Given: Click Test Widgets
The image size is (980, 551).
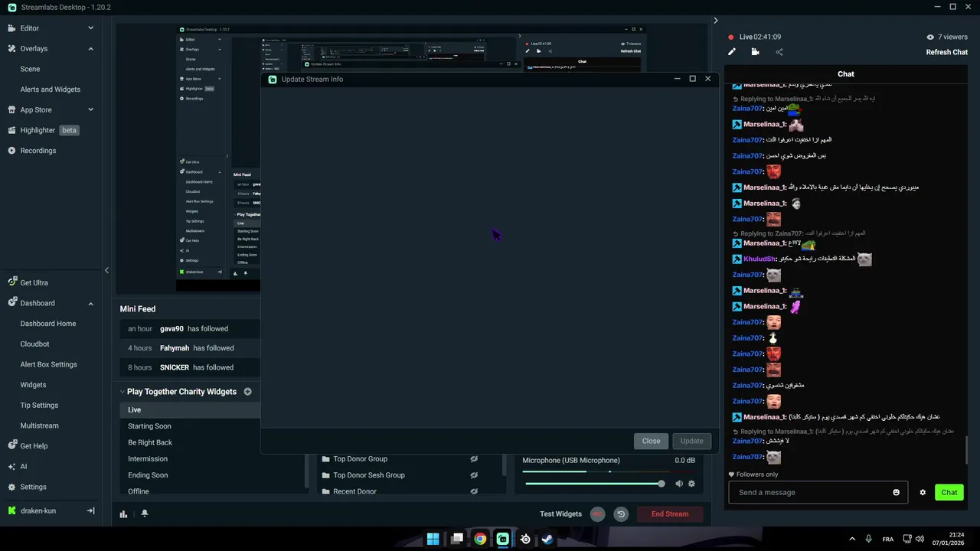Looking at the screenshot, I should (560, 514).
